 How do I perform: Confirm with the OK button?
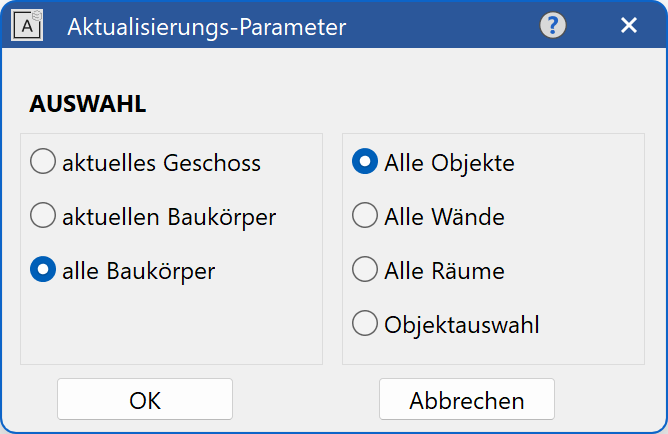145,400
